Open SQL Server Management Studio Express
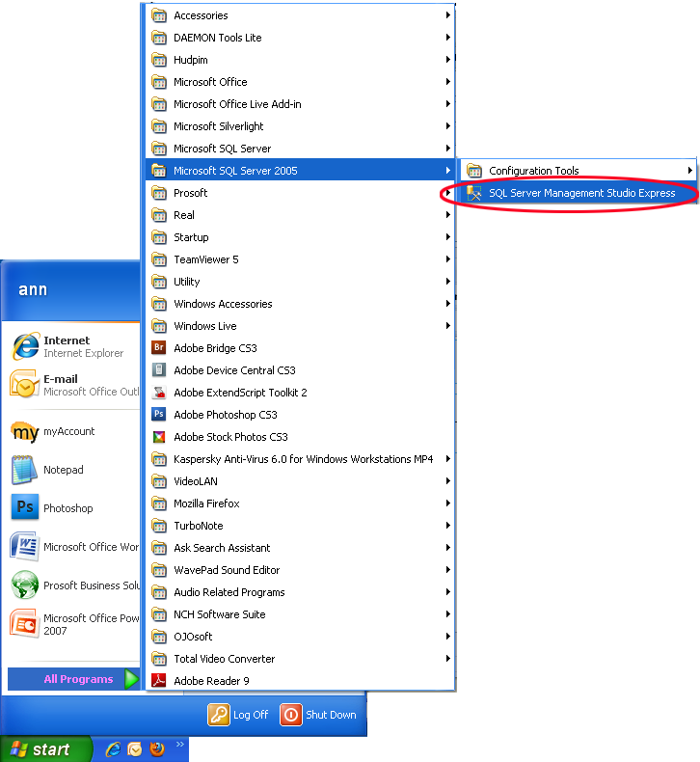This screenshot has height=762, width=700. pyautogui.click(x=581, y=193)
